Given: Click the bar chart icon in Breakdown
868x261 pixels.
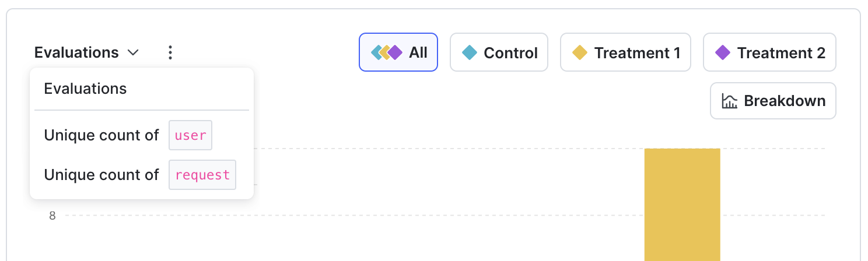Looking at the screenshot, I should [729, 101].
